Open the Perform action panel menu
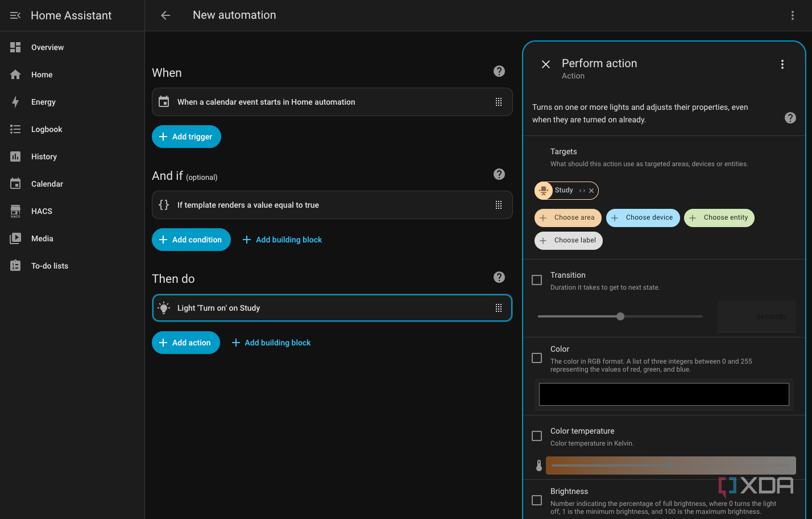 point(782,64)
